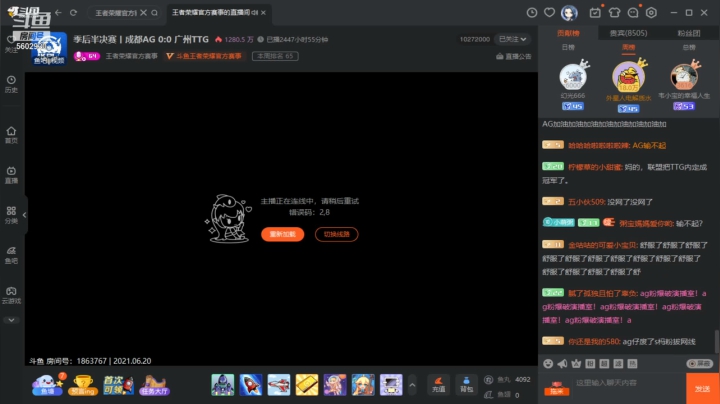
Task: Open 直播公告 broadcast announcement
Action: click(513, 56)
